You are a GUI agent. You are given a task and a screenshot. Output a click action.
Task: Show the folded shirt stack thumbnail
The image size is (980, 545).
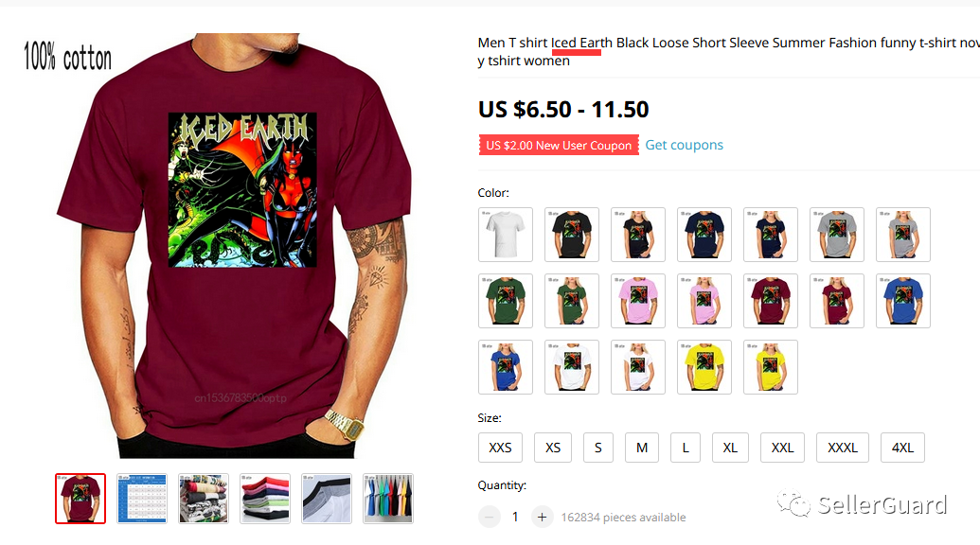pyautogui.click(x=265, y=499)
